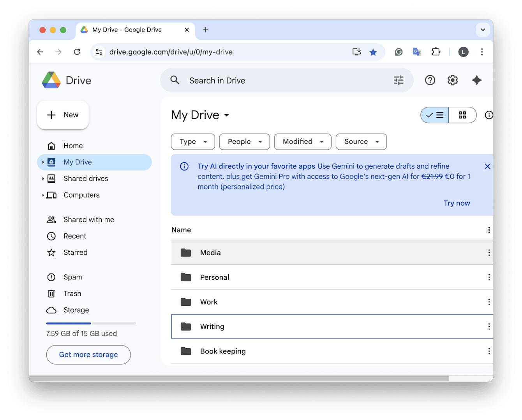This screenshot has width=522, height=420.
Task: Open Gemini spark icon
Action: pyautogui.click(x=477, y=80)
